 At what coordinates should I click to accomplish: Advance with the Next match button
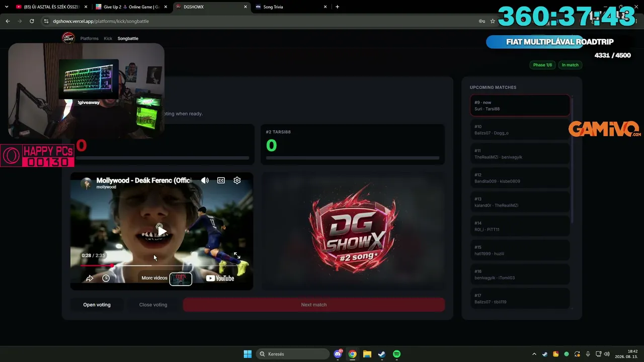pyautogui.click(x=314, y=305)
